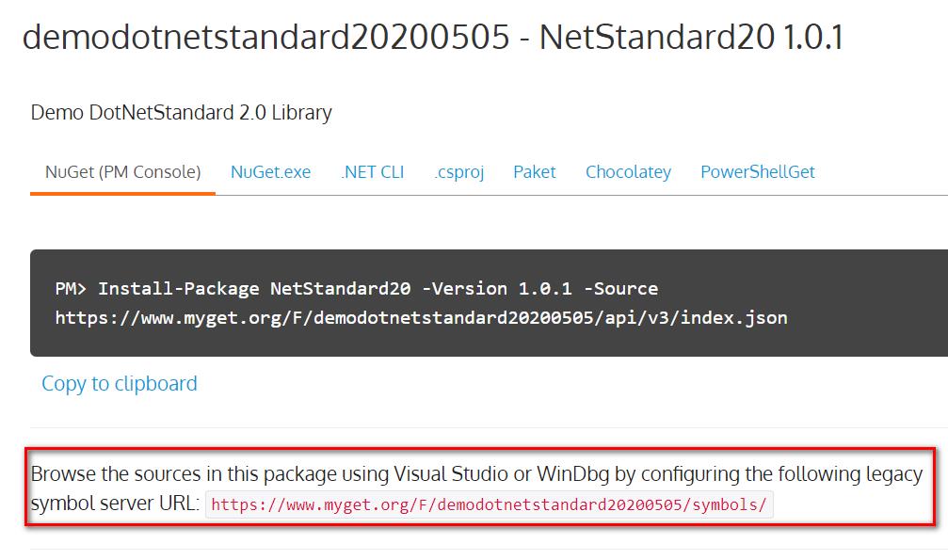Select the PowerShellGet tab
Screen dimensions: 948x560
pyautogui.click(x=757, y=172)
